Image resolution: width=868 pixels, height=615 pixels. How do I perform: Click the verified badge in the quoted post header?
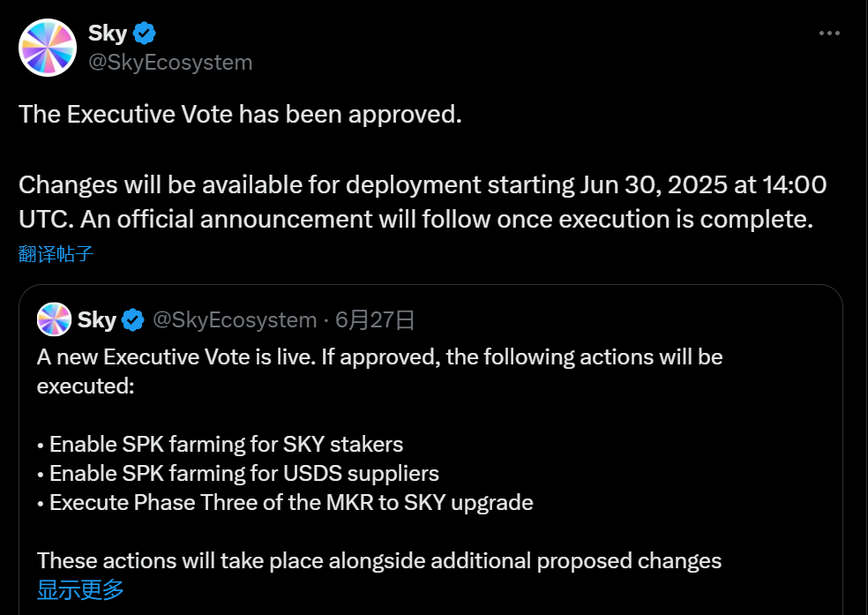[133, 319]
